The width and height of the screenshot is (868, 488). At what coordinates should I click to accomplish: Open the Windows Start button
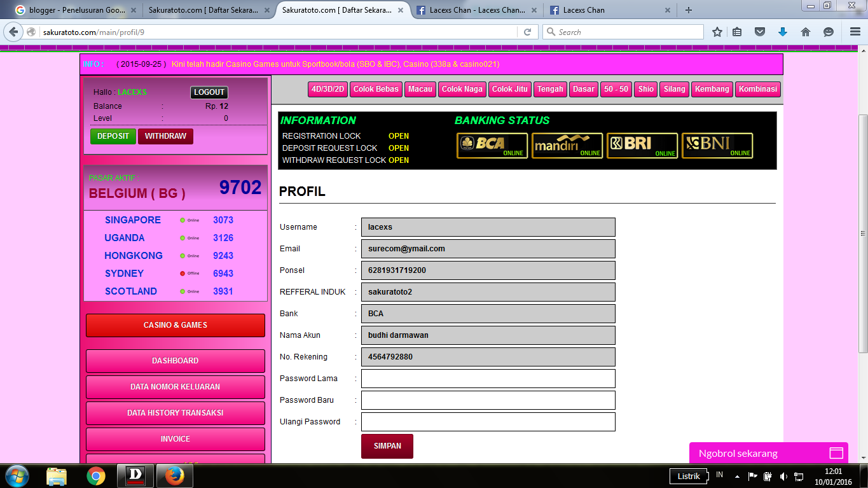17,476
